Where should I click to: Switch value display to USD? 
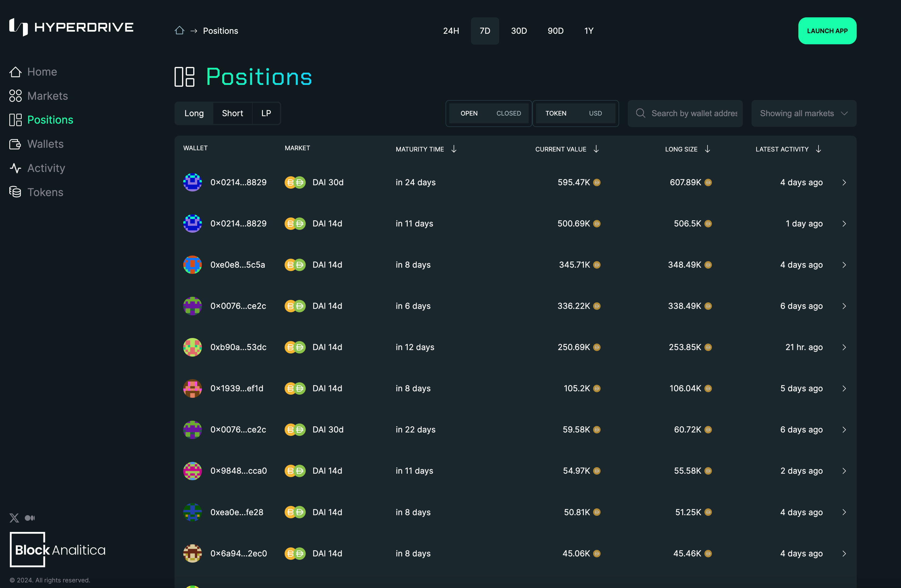[595, 113]
